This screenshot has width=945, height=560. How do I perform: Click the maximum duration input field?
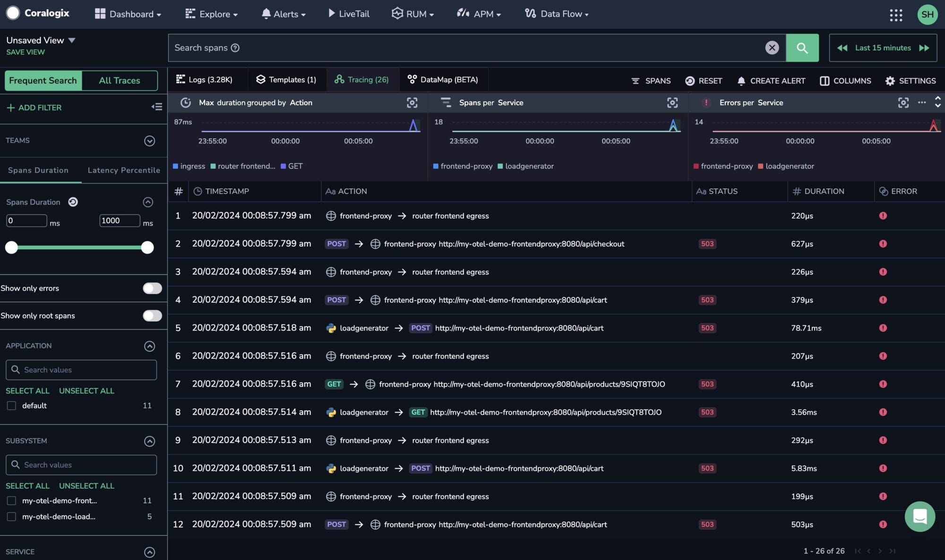120,221
